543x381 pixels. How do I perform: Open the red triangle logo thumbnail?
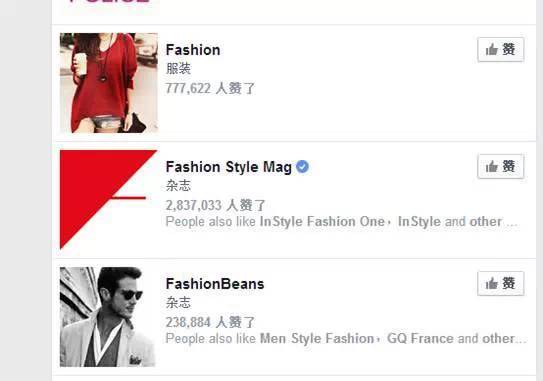click(x=109, y=200)
